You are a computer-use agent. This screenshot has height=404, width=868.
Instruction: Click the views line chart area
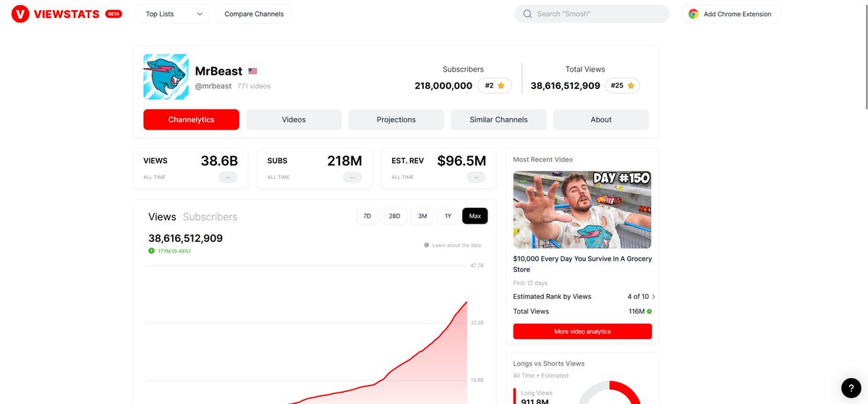pos(307,333)
